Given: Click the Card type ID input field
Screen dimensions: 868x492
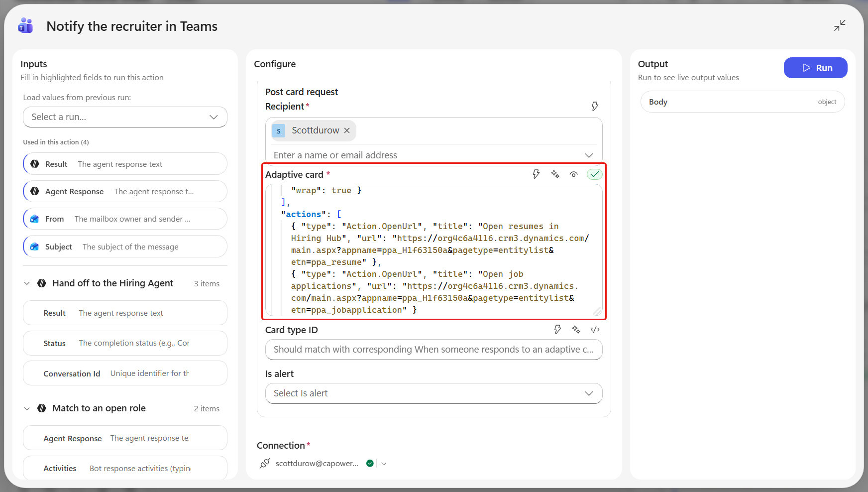Looking at the screenshot, I should pyautogui.click(x=434, y=350).
